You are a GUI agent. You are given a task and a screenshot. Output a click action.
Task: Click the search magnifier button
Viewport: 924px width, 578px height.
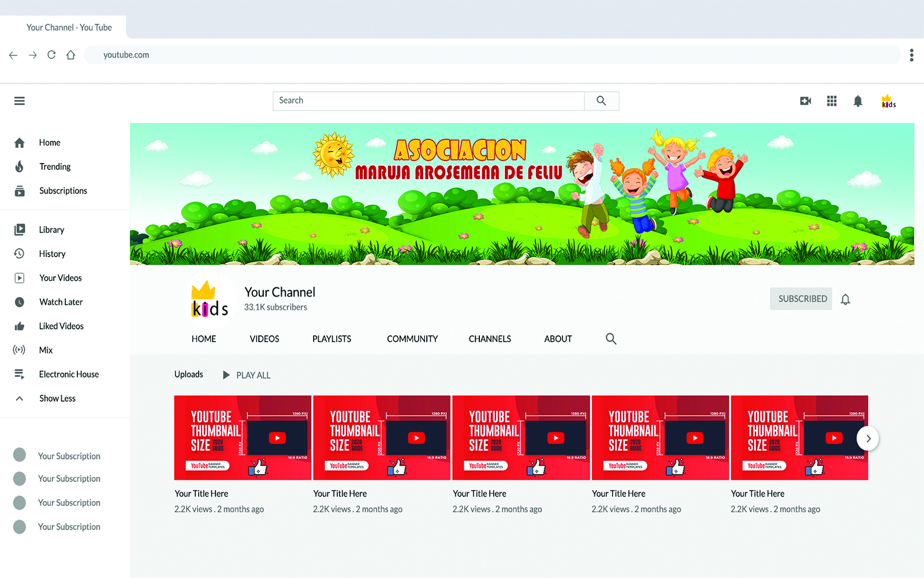(601, 101)
